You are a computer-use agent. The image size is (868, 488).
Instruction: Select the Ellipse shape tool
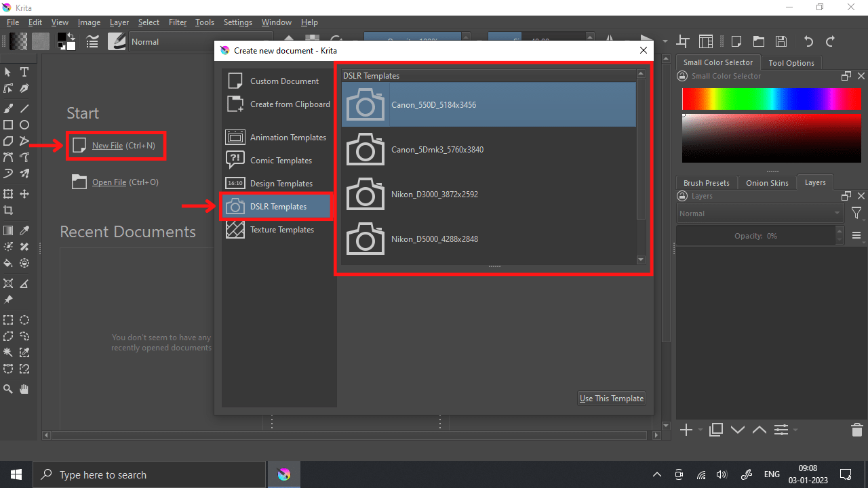coord(24,125)
